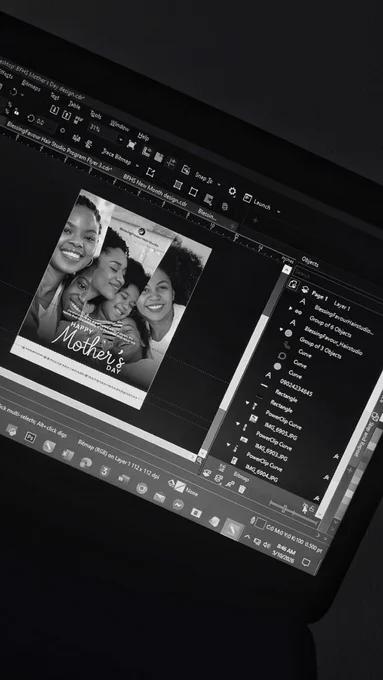383x680 pixels.
Task: Click New Layer icon at Objects docker bottom
Action: pyautogui.click(x=207, y=474)
